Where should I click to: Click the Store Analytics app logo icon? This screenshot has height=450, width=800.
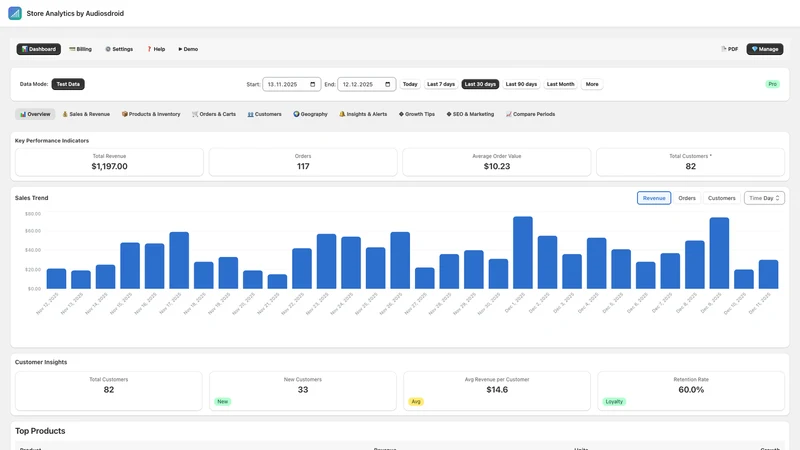point(15,13)
